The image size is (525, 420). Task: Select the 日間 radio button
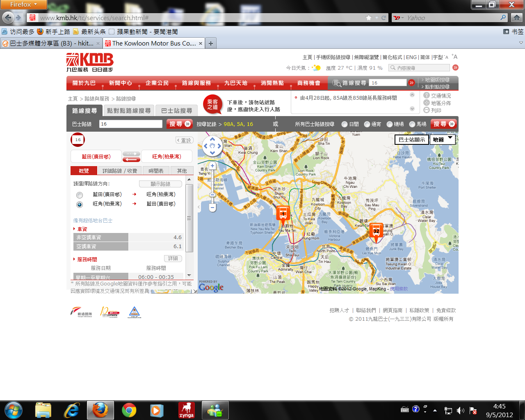[345, 124]
